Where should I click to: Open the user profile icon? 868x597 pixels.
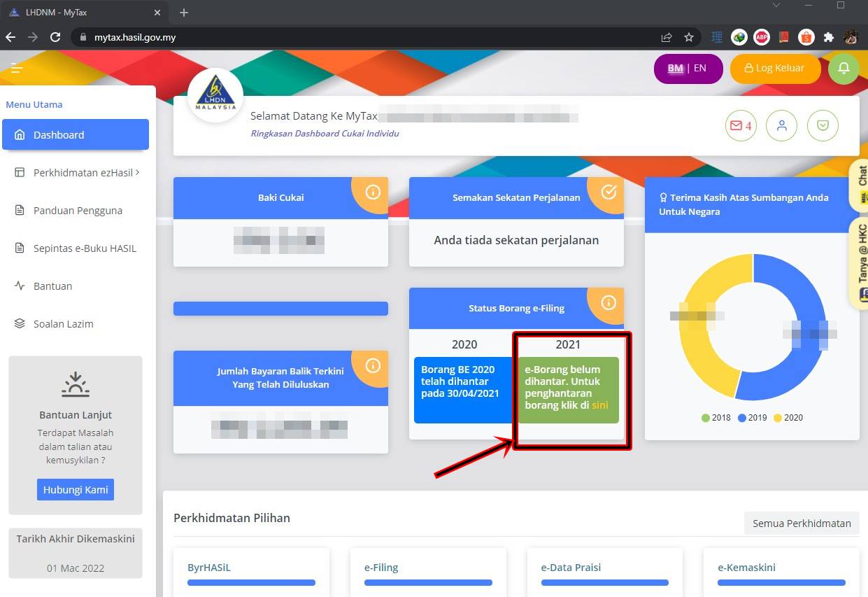click(x=782, y=126)
